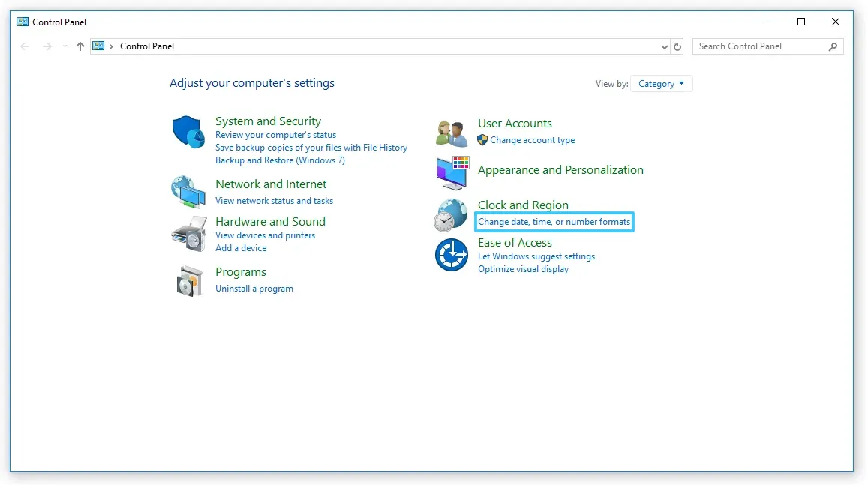Image resolution: width=868 pixels, height=485 pixels.
Task: Click Uninstall a program
Action: [x=254, y=289]
